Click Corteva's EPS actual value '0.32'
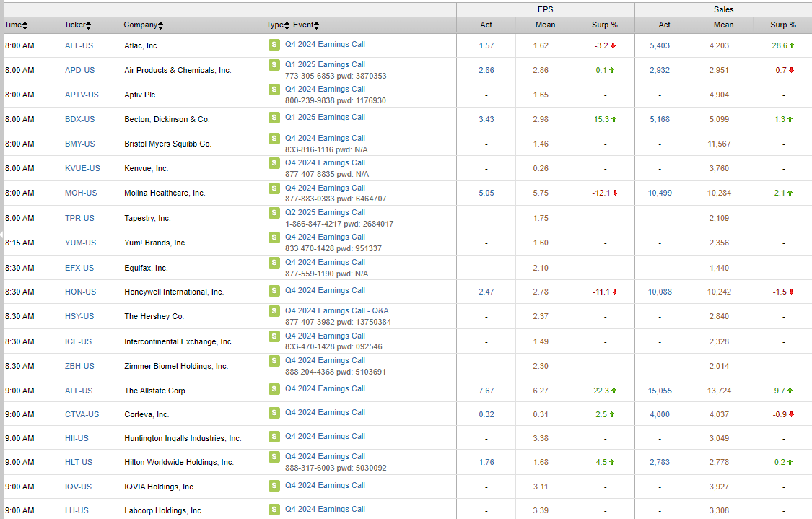Screen dimensions: 812x519 [x=486, y=414]
